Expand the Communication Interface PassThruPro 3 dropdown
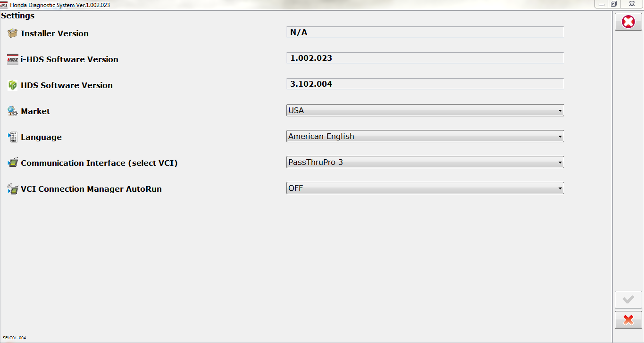 560,162
